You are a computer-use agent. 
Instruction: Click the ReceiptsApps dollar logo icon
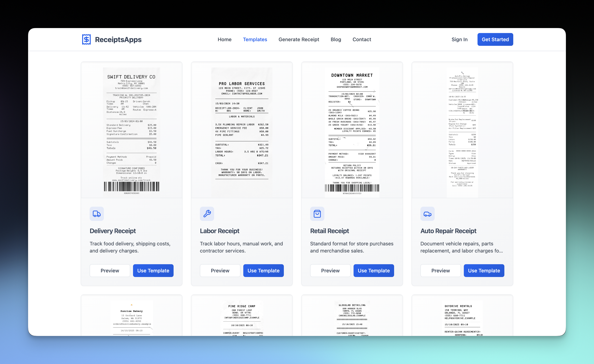86,39
